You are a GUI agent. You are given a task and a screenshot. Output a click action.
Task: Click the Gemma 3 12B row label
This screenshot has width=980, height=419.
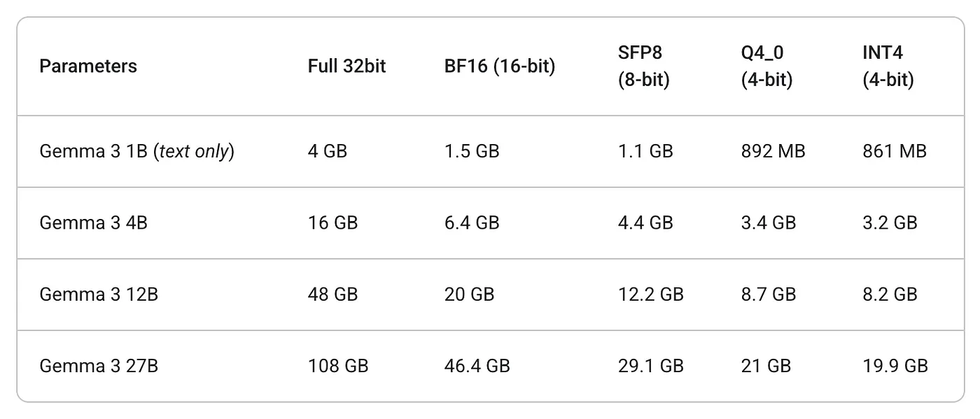click(x=99, y=294)
